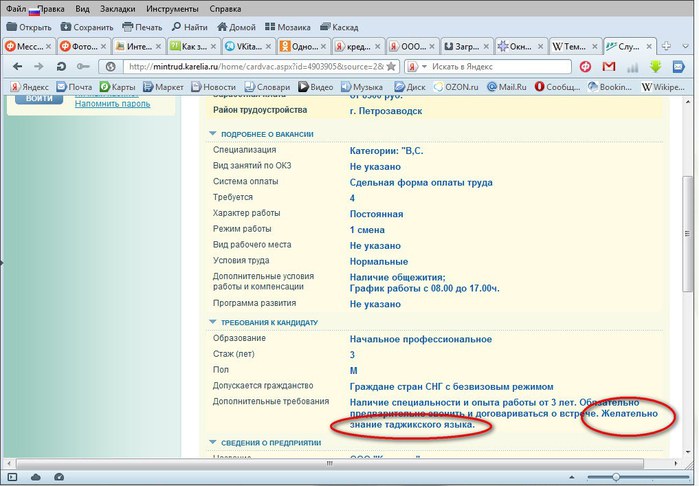Click Домой in the toolbar
Viewport: 699px width, 486px height.
pyautogui.click(x=236, y=27)
